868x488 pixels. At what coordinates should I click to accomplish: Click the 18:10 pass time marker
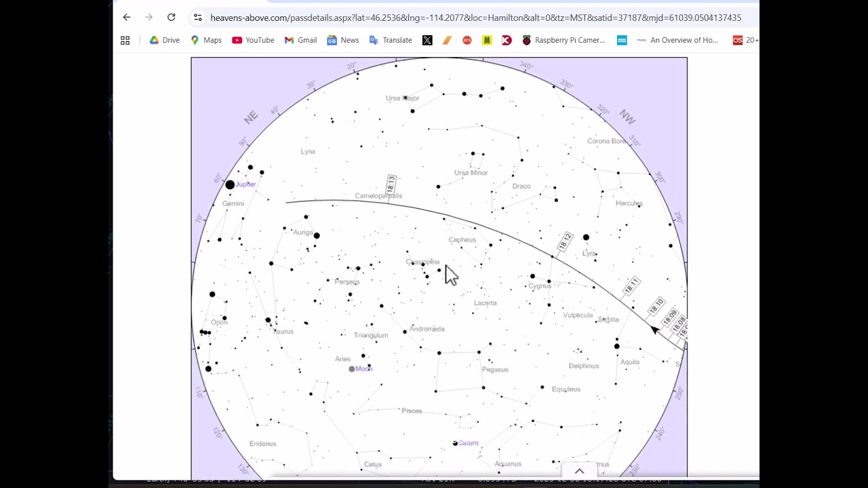[x=656, y=307]
